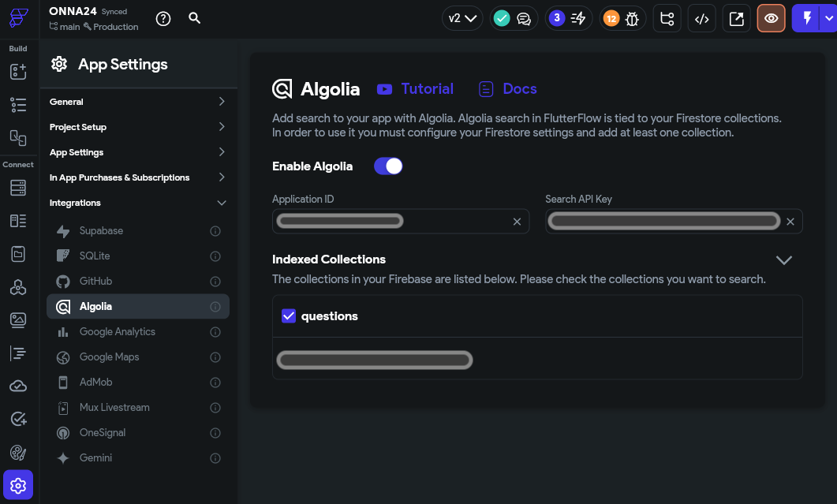Select SQLite integration
Image resolution: width=837 pixels, height=504 pixels.
138,256
